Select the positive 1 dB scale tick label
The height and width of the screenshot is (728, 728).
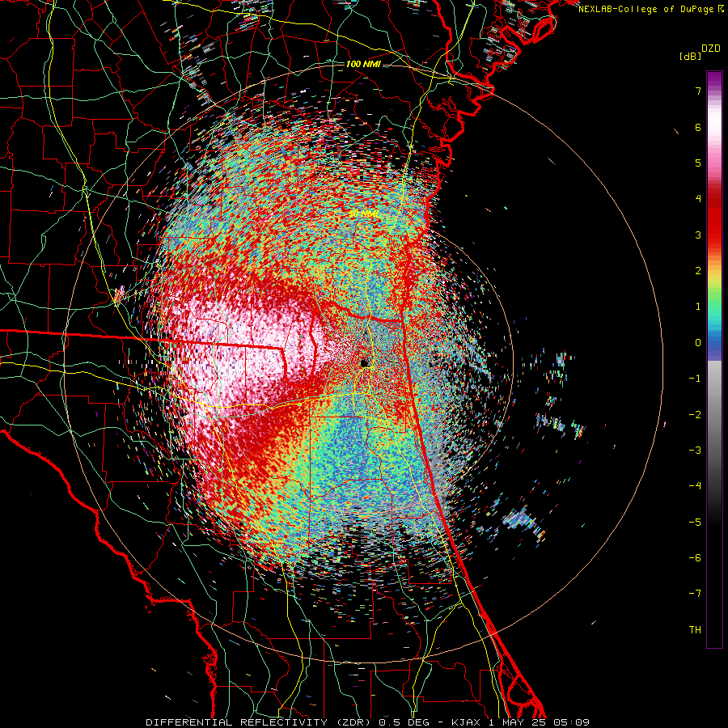point(698,307)
